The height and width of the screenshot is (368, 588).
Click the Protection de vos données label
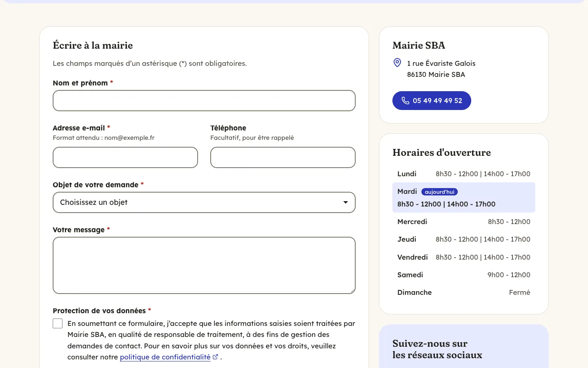coord(102,311)
